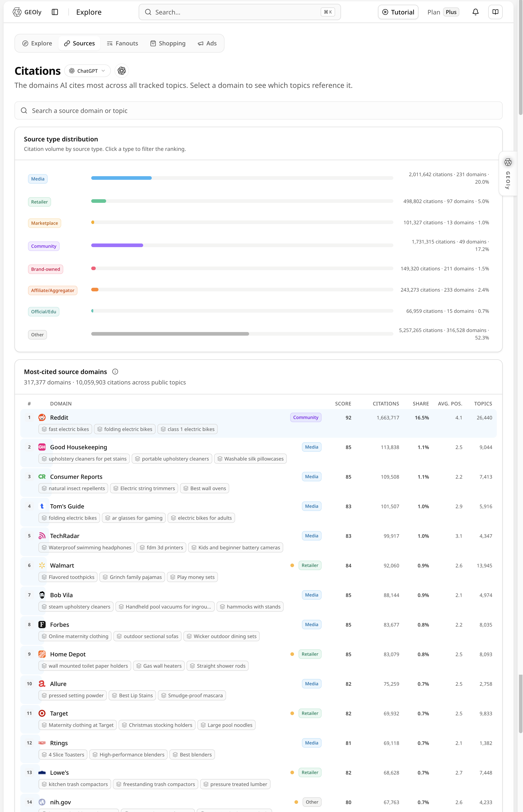Click the info icon by Most-cited source domains
523x812 pixels.
(115, 372)
